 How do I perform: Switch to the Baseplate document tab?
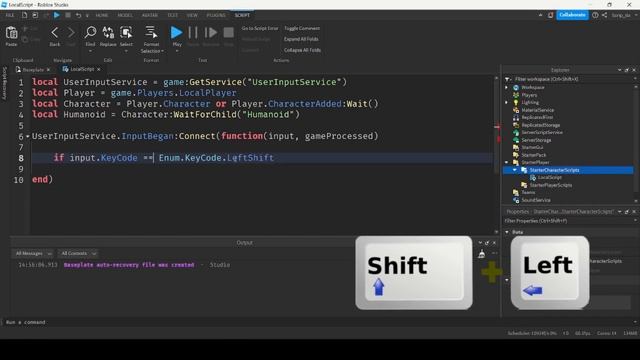pyautogui.click(x=33, y=70)
